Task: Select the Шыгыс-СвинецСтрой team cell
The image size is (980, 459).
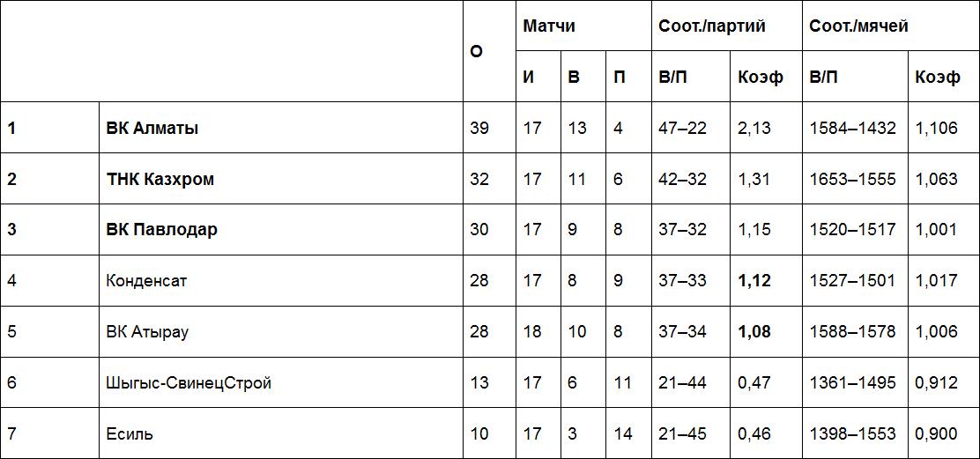Action: pyautogui.click(x=189, y=383)
